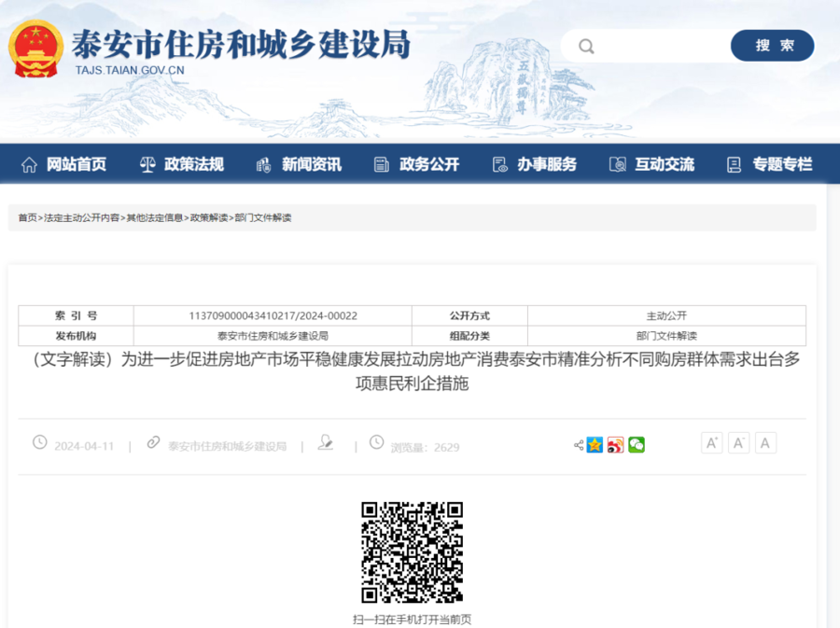Click the book icon beside 互动交流
Viewport: 840px width, 628px height.
click(x=618, y=164)
